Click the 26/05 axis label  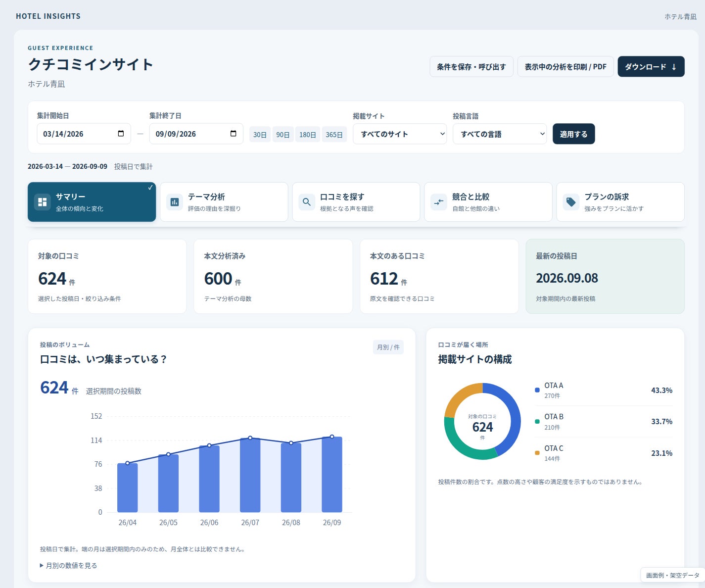click(x=168, y=523)
